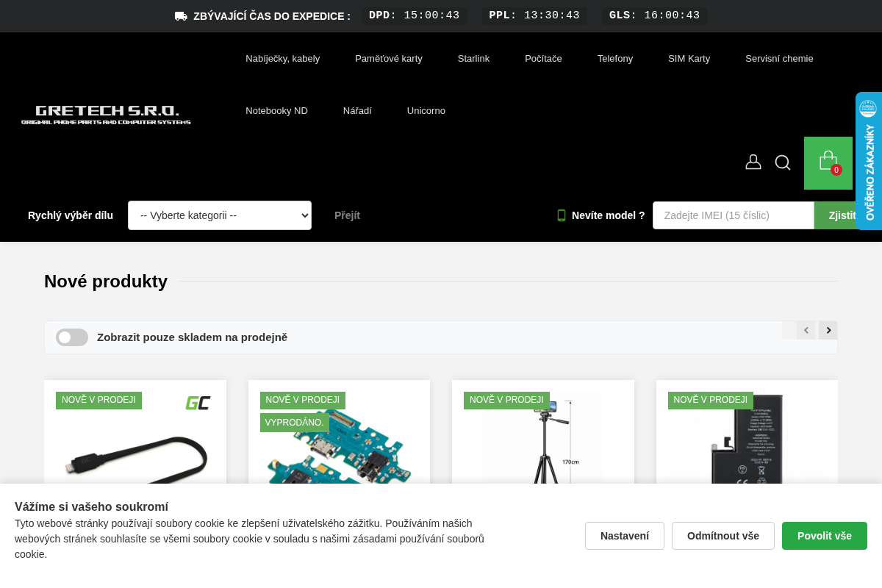Viewport: 882px width, 588px height.
Task: Open the Telefony menu item
Action: [x=615, y=59]
